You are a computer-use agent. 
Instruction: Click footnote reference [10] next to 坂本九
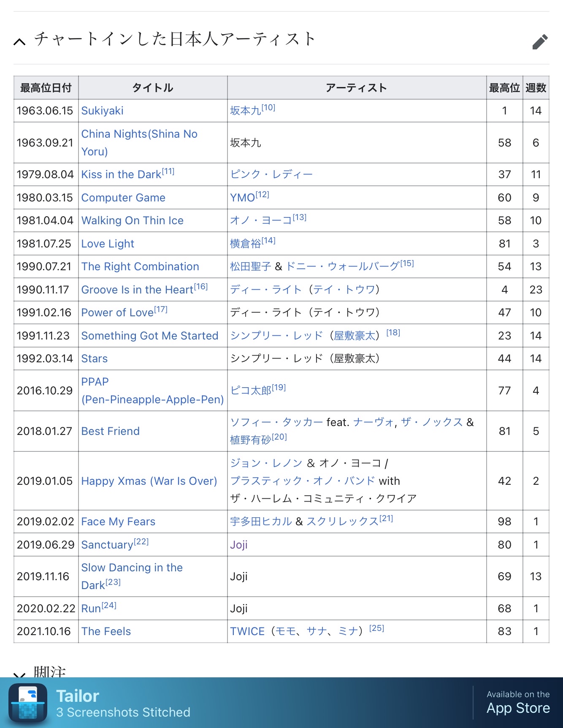pyautogui.click(x=268, y=108)
